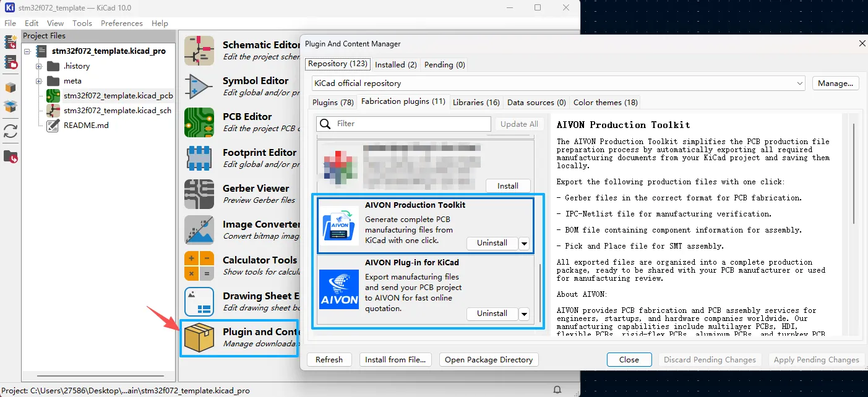Click Install on the blurred plugin
This screenshot has width=868, height=397.
click(x=508, y=186)
